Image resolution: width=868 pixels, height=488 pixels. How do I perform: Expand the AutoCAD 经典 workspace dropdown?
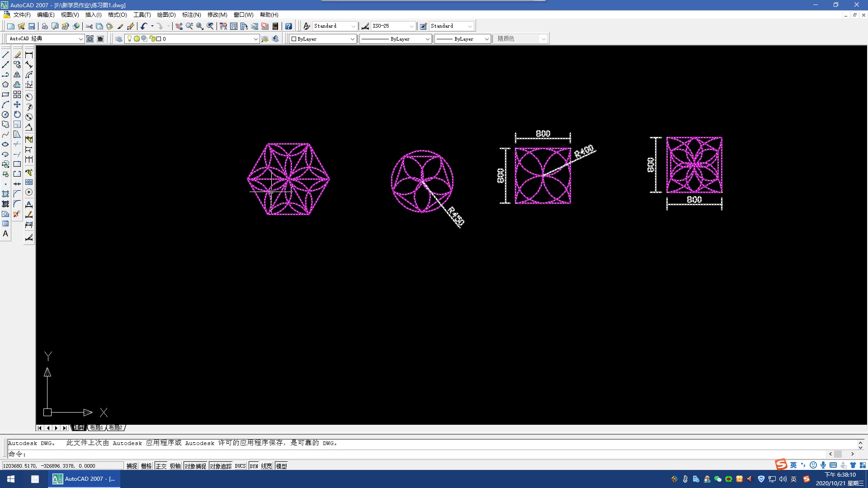pyautogui.click(x=80, y=39)
